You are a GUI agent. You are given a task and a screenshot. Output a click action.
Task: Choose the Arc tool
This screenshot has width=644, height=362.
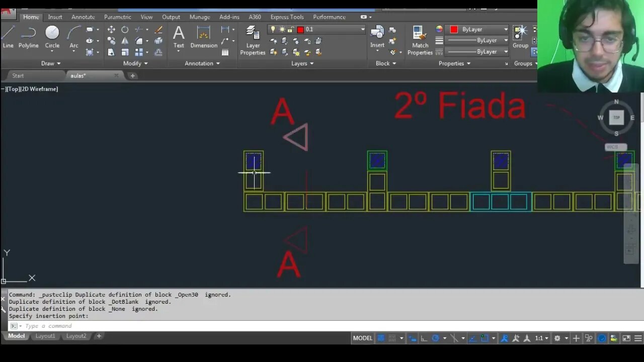point(74,38)
